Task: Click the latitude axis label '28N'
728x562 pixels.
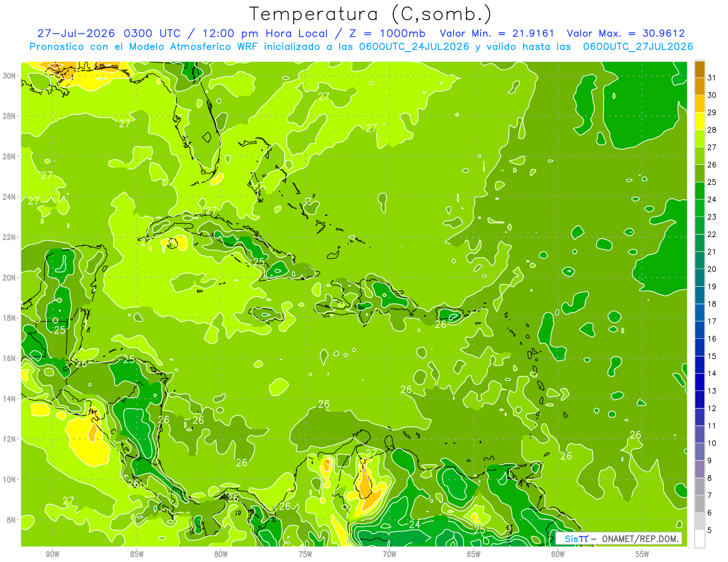Action: coord(10,116)
